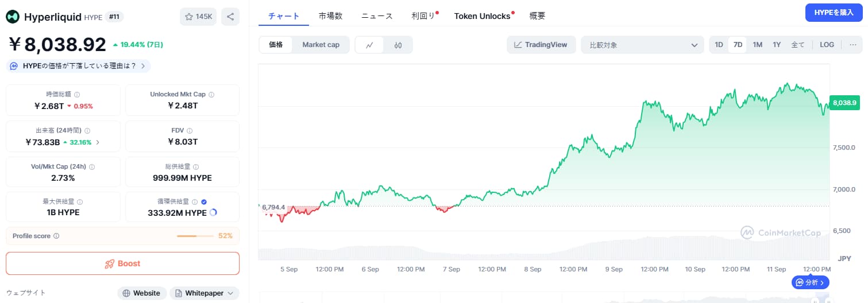The width and height of the screenshot is (868, 303).
Task: Switch to the Token Unlocks tab
Action: coord(482,16)
